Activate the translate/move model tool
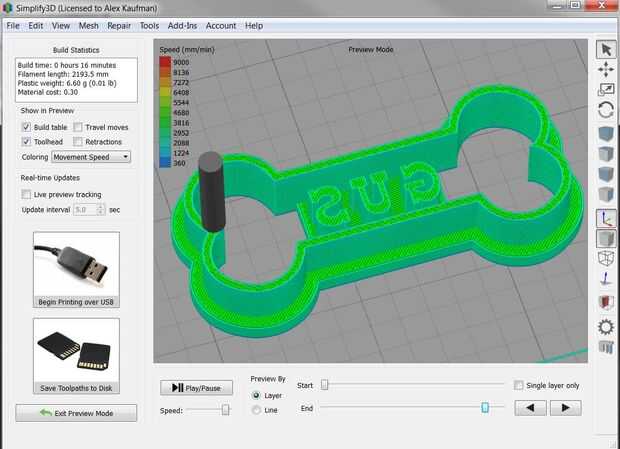This screenshot has height=449, width=620. pos(606,69)
